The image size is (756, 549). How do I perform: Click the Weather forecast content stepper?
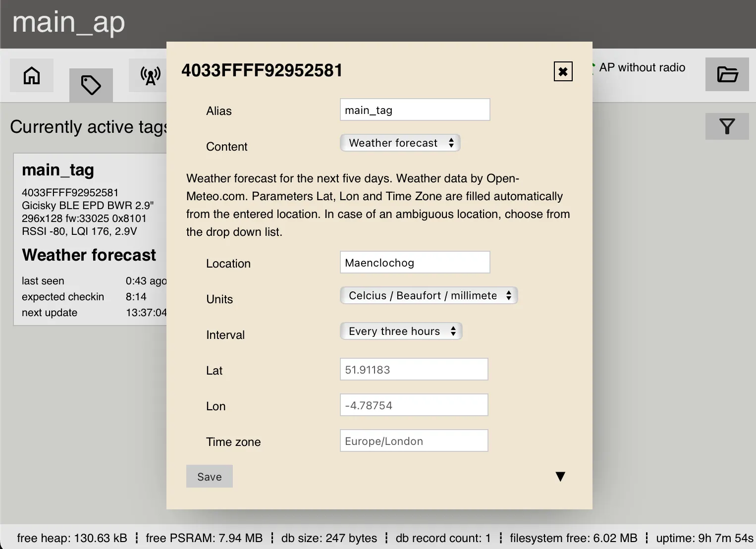click(x=400, y=143)
